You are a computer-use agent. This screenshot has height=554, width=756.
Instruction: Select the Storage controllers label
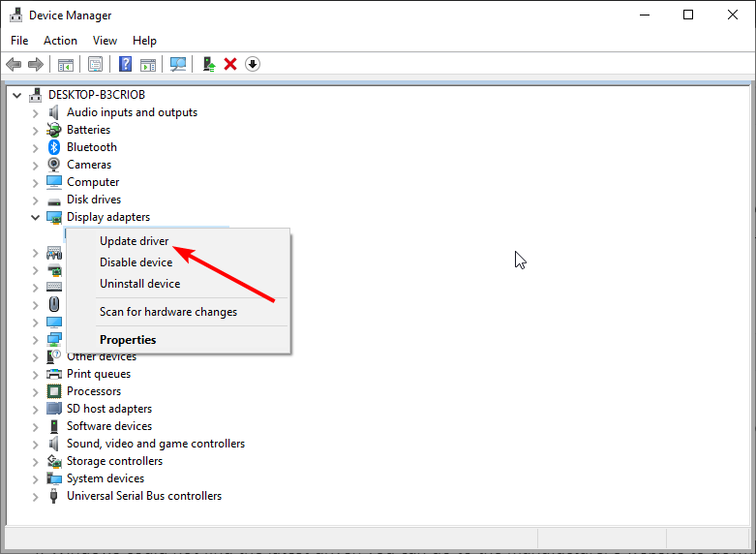pyautogui.click(x=114, y=461)
